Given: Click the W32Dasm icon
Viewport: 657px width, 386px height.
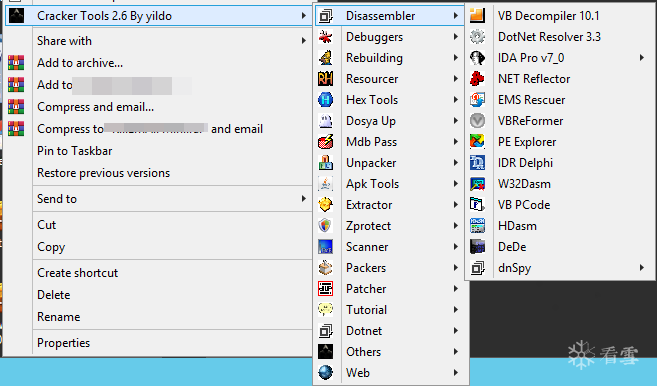Looking at the screenshot, I should (477, 184).
